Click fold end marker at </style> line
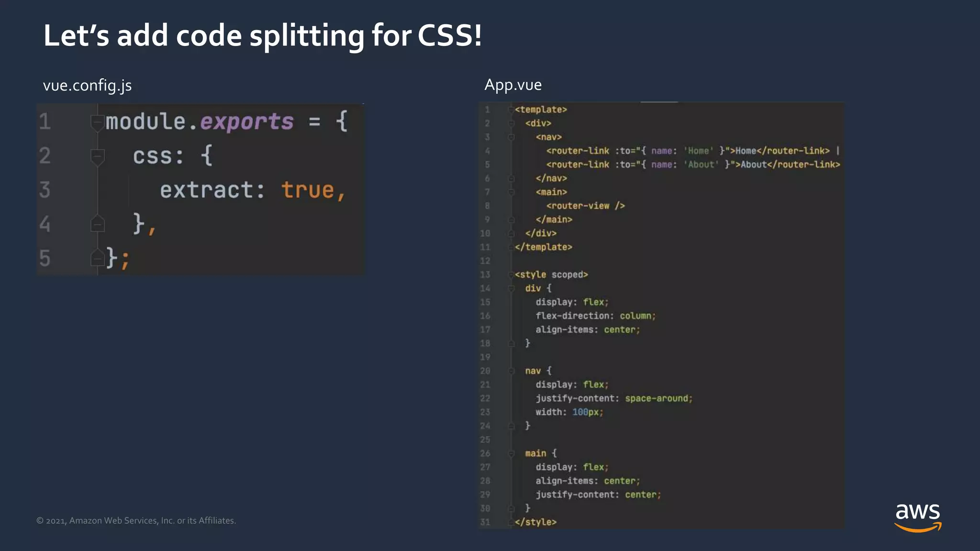 [511, 522]
